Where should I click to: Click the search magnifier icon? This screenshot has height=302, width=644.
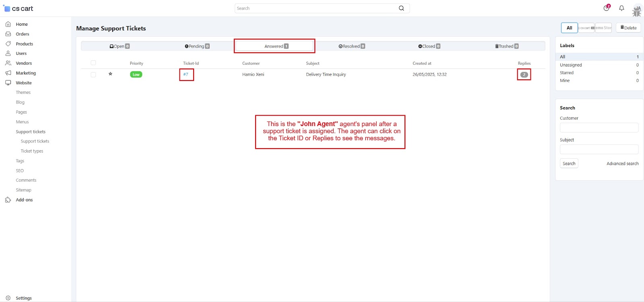401,8
